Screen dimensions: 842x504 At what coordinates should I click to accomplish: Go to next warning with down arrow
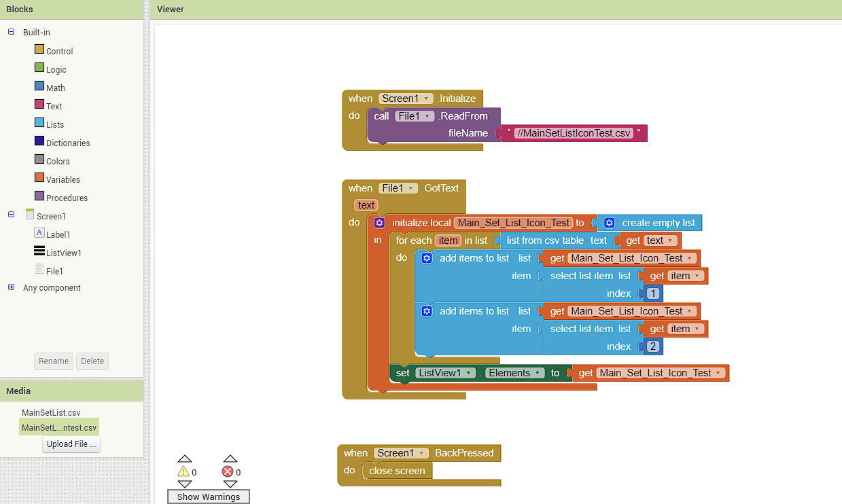pos(185,484)
